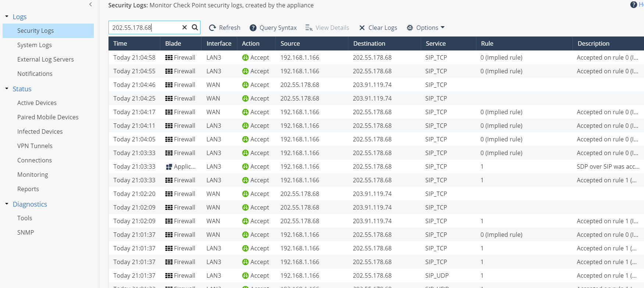Click the Refresh circular arrow icon
The width and height of the screenshot is (644, 288).
click(x=212, y=28)
